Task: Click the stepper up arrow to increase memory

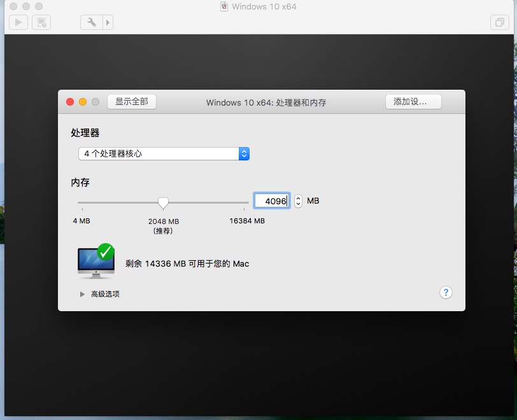Action: [297, 198]
